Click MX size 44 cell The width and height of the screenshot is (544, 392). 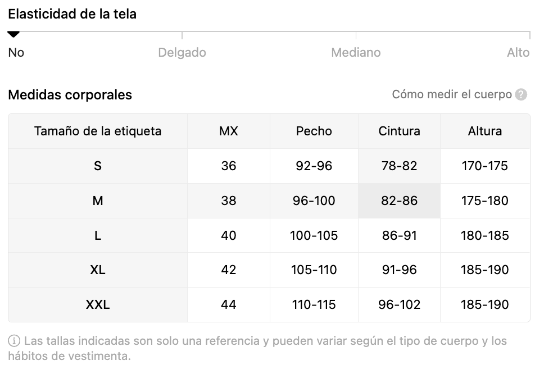(x=229, y=304)
